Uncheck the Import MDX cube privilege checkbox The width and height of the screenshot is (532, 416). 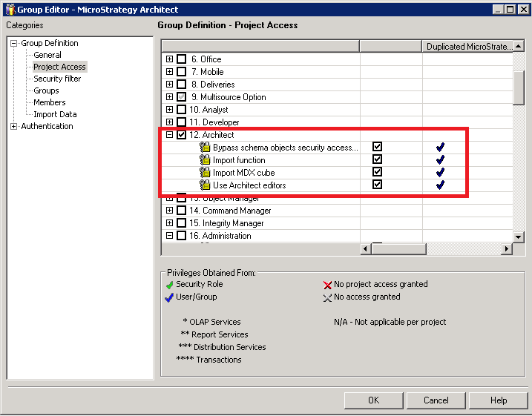(377, 171)
